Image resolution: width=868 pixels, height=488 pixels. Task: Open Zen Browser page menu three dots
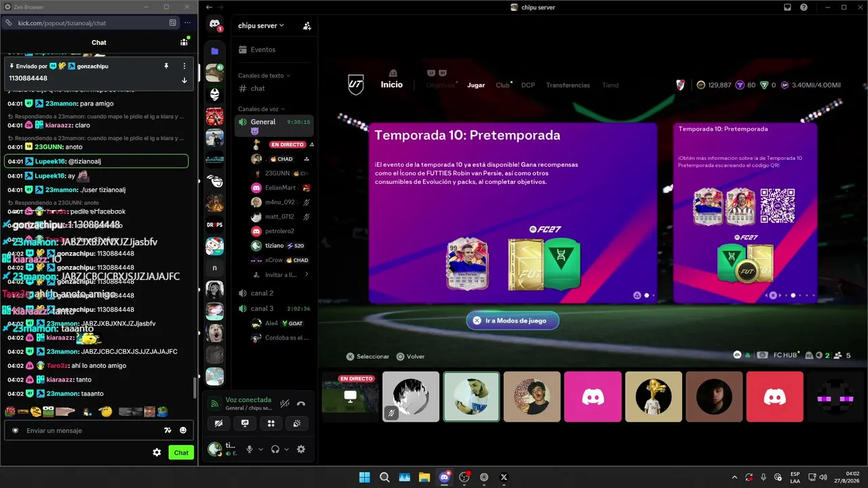tap(188, 23)
